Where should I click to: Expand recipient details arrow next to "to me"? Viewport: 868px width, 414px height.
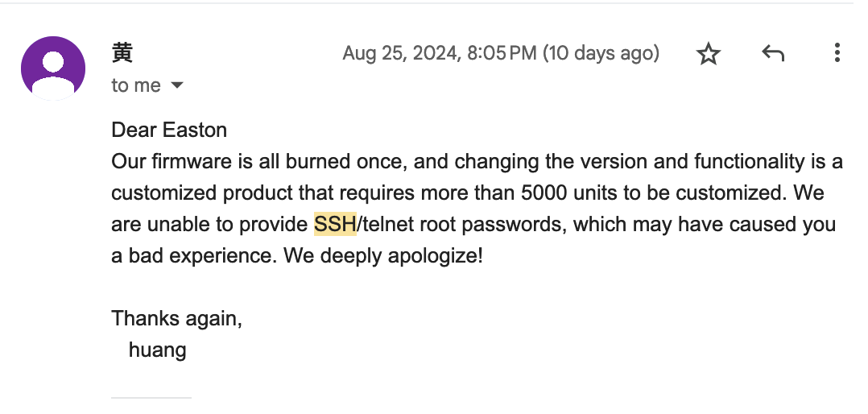pyautogui.click(x=177, y=85)
